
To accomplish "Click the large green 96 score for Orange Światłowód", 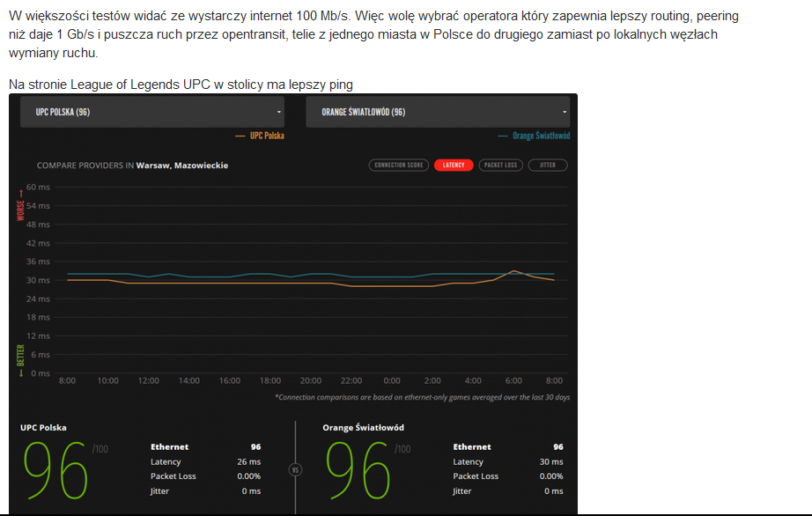I will [357, 468].
